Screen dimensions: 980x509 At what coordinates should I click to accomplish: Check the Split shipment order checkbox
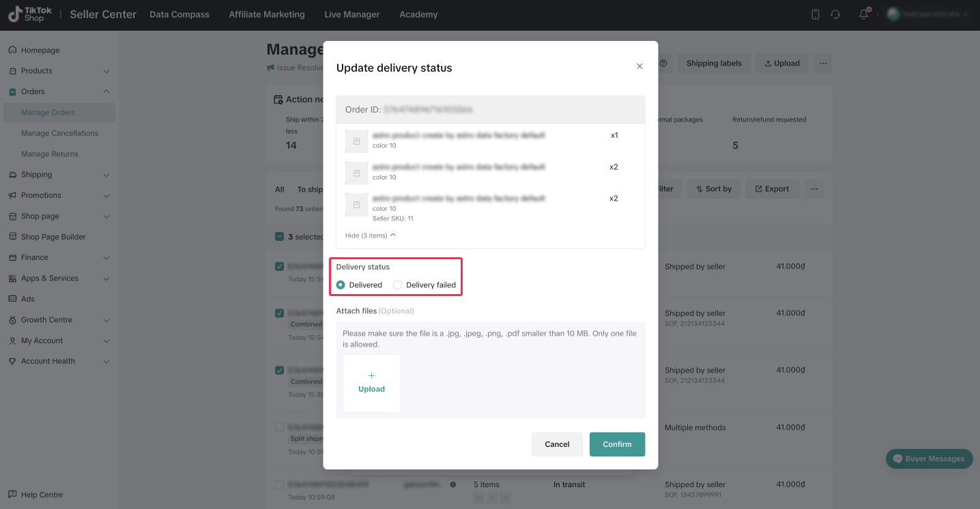(x=279, y=428)
